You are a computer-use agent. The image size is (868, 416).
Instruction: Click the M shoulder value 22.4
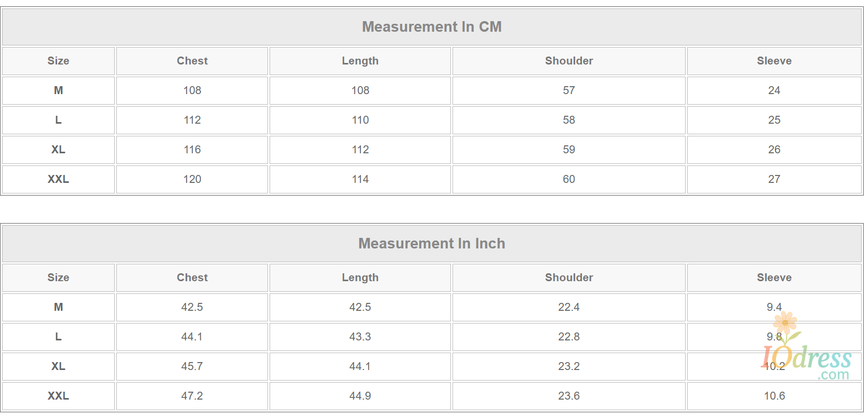(569, 307)
